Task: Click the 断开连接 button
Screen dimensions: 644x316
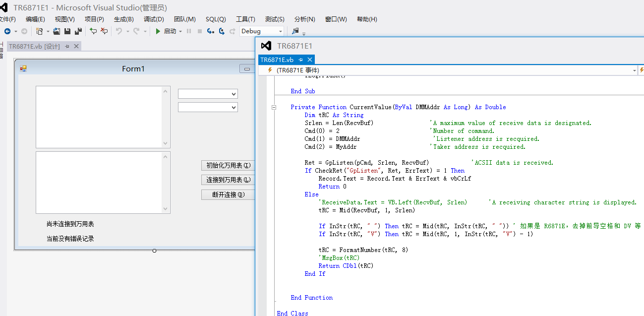Action: pos(229,194)
